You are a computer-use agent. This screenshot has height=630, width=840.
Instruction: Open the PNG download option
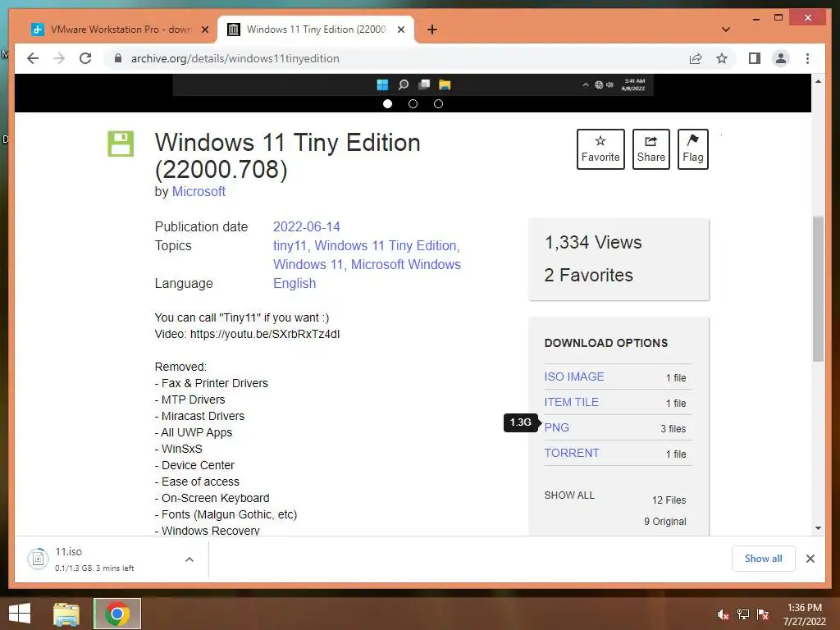[557, 427]
